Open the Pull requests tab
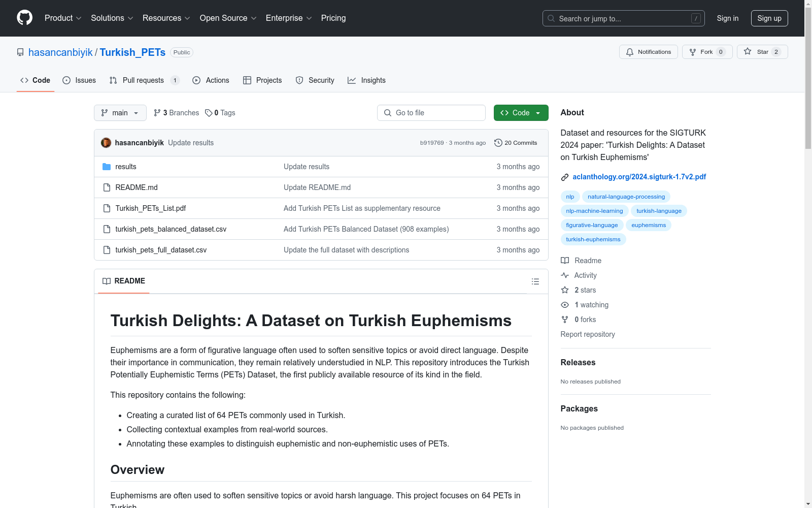The width and height of the screenshot is (812, 508). point(144,80)
